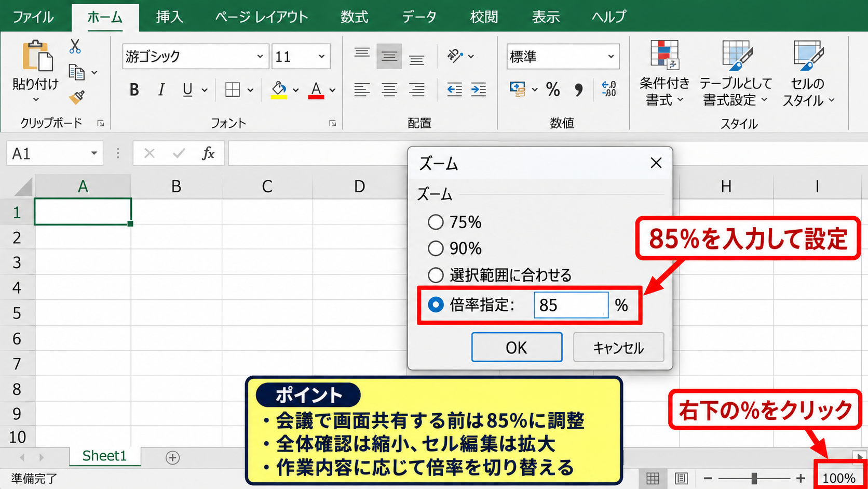Open the 表示 ribbon tab
The height and width of the screenshot is (489, 868).
point(546,17)
